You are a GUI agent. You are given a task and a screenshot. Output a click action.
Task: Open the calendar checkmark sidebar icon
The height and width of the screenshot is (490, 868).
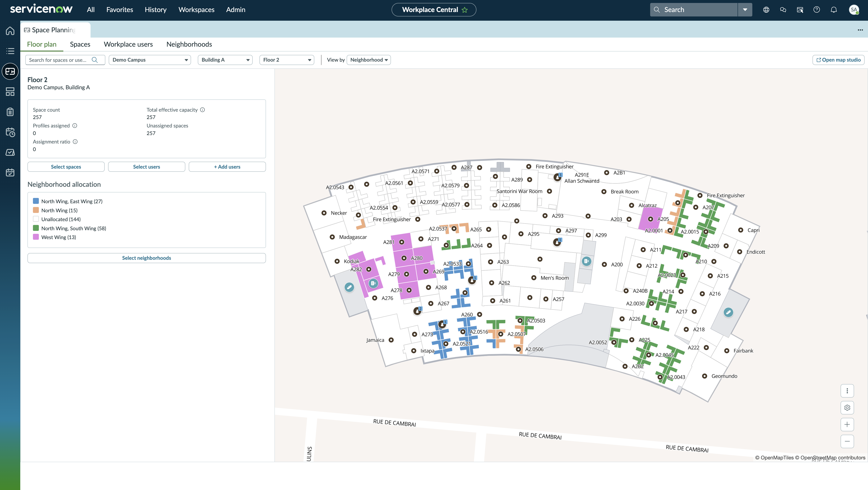click(10, 172)
